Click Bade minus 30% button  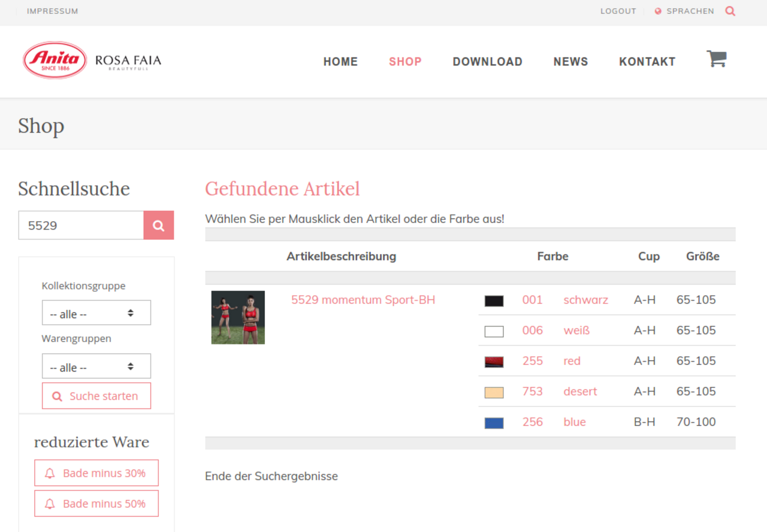[96, 473]
